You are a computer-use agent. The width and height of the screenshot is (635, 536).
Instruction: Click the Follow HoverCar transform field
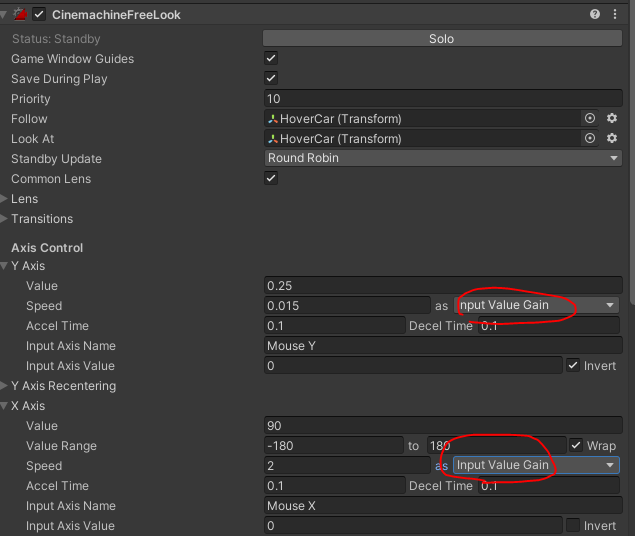pyautogui.click(x=421, y=118)
